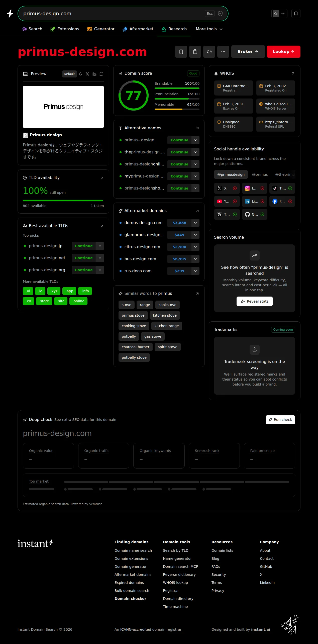Expand dropdown next to primus-.design Continue

pyautogui.click(x=195, y=140)
